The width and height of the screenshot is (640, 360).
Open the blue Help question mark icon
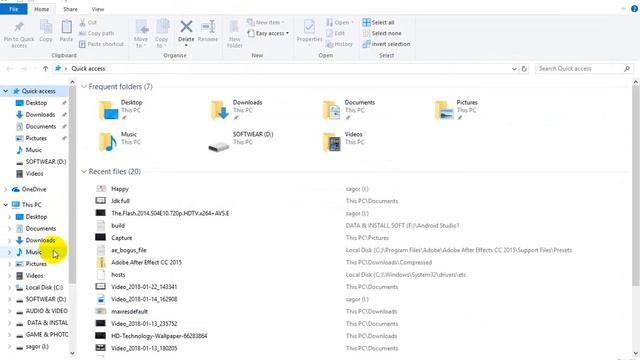click(635, 9)
